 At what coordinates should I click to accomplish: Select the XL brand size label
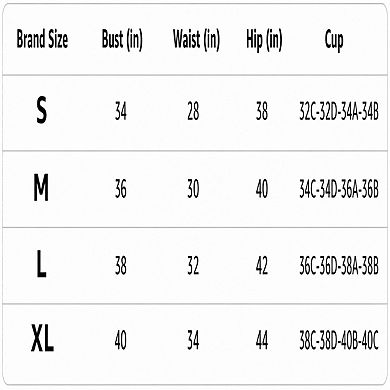(x=42, y=339)
